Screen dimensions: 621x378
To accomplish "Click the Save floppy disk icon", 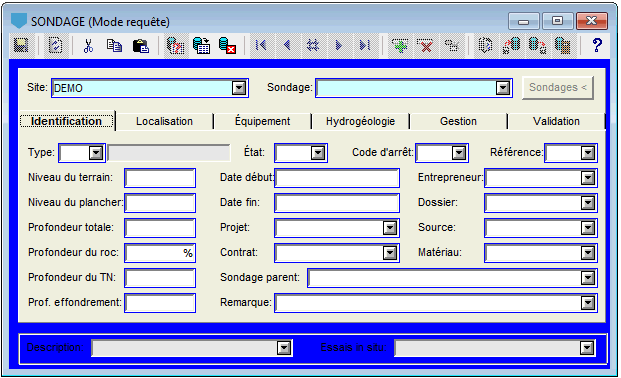I will pos(21,46).
